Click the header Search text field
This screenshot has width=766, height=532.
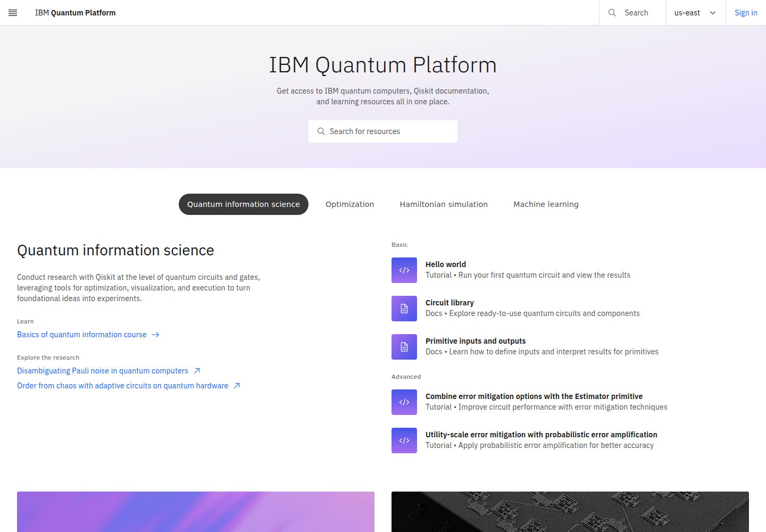click(636, 13)
